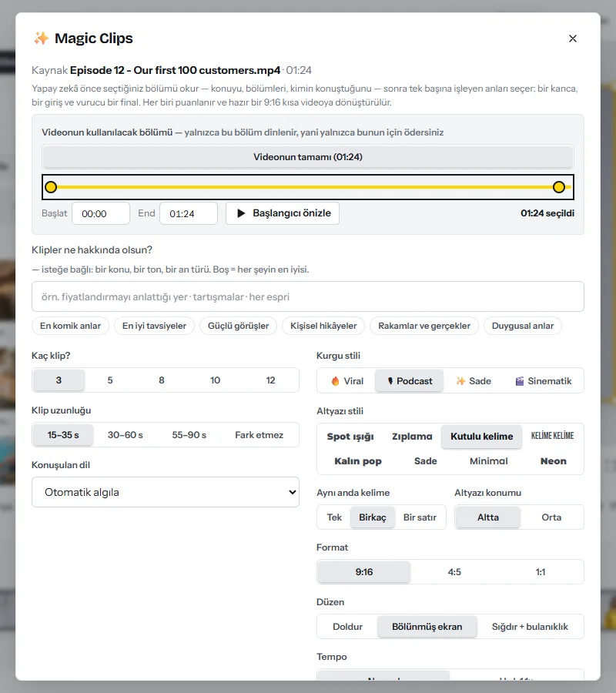616x693 pixels.
Task: Focus the clip topic text input
Action: click(308, 296)
